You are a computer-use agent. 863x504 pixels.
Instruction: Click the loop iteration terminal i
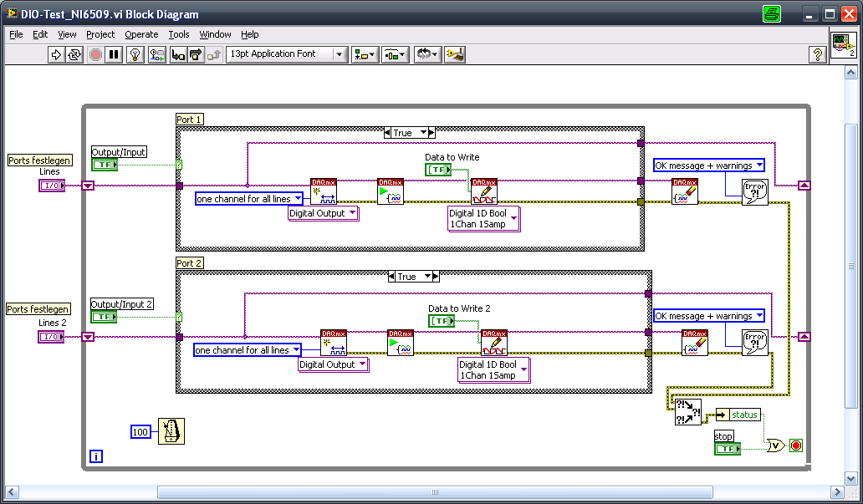pyautogui.click(x=96, y=456)
